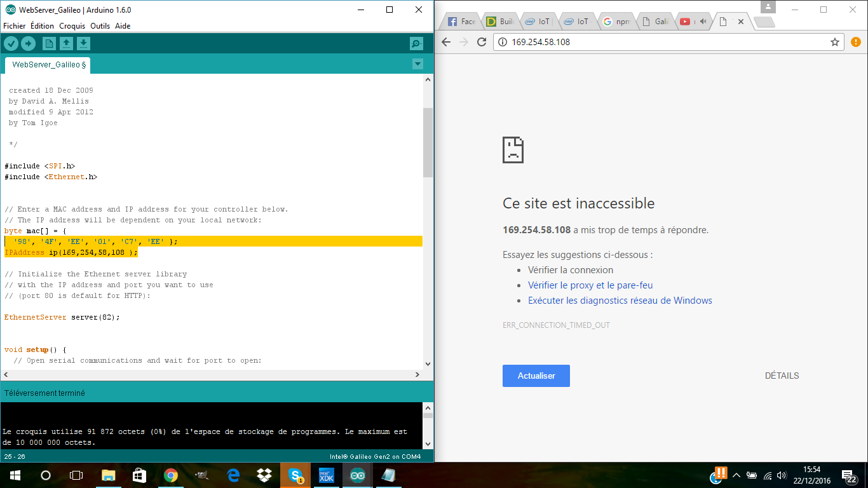Open the 'Vérifier le proxy et le pare-feu' link
868x488 pixels.
[590, 285]
